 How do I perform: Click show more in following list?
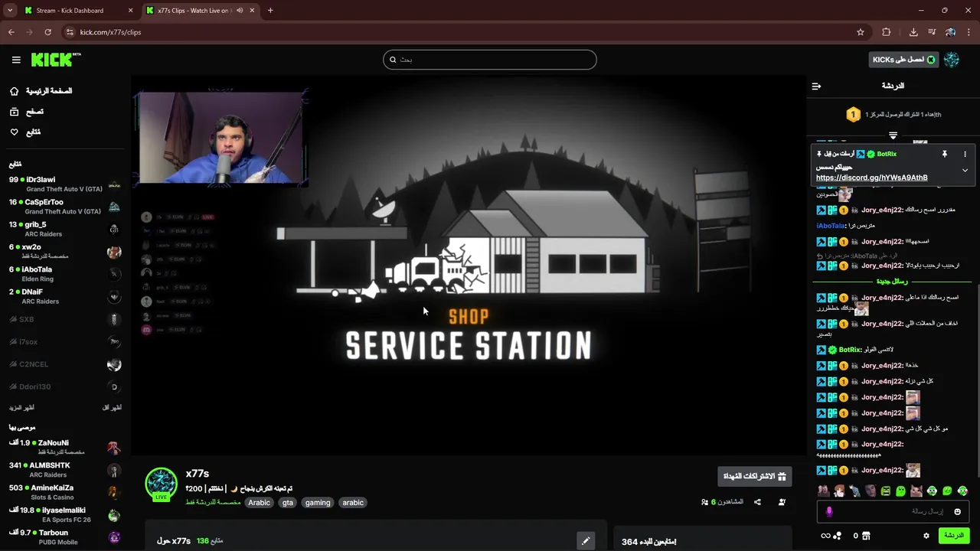[21, 408]
